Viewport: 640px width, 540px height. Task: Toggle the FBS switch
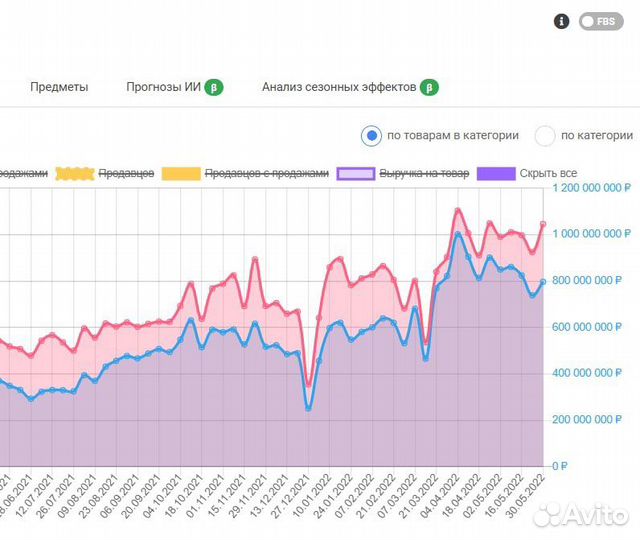[601, 21]
